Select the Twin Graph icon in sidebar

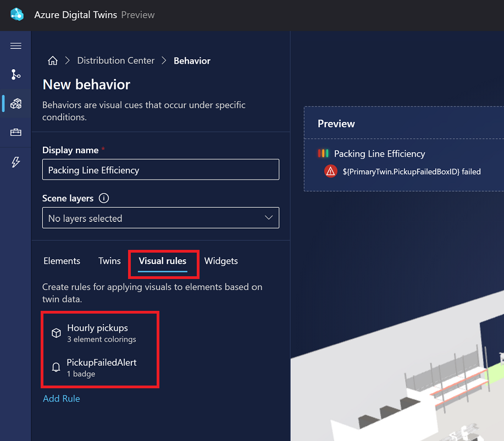click(x=15, y=74)
